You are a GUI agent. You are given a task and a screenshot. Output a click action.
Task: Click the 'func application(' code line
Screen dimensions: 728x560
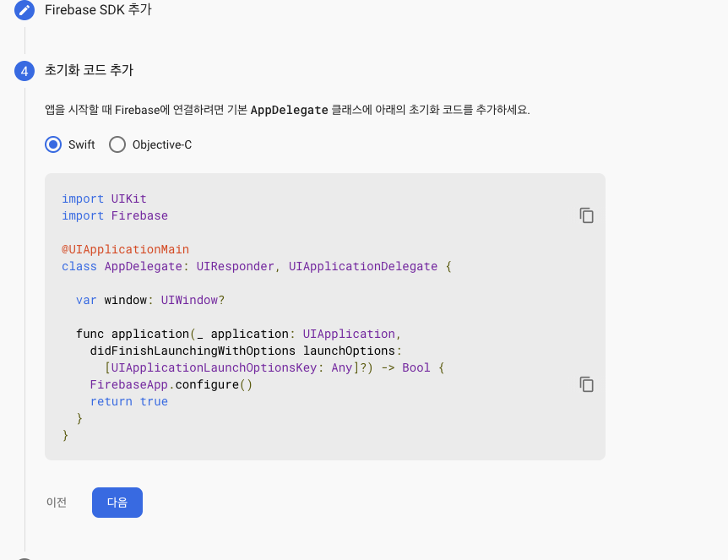point(239,334)
